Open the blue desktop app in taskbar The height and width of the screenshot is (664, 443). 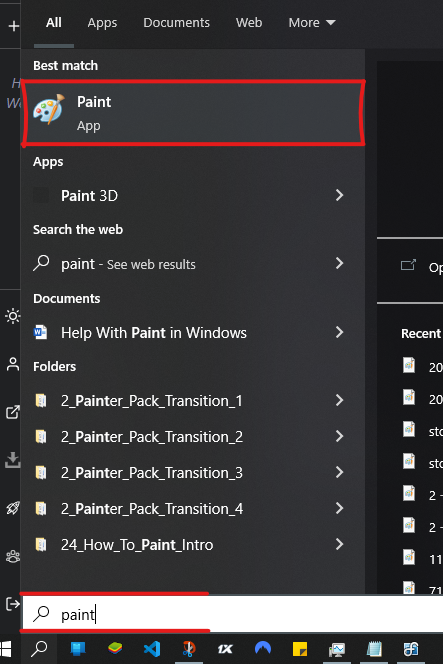point(78,649)
